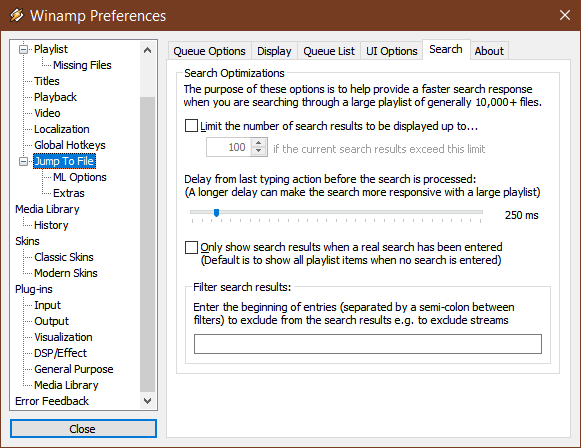The width and height of the screenshot is (581, 448).
Task: Switch to the Display tab
Action: [274, 51]
